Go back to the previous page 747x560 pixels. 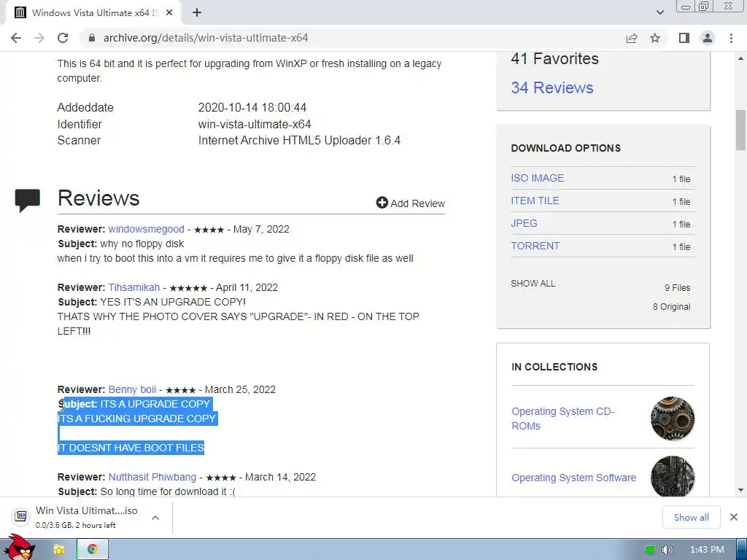pyautogui.click(x=16, y=38)
